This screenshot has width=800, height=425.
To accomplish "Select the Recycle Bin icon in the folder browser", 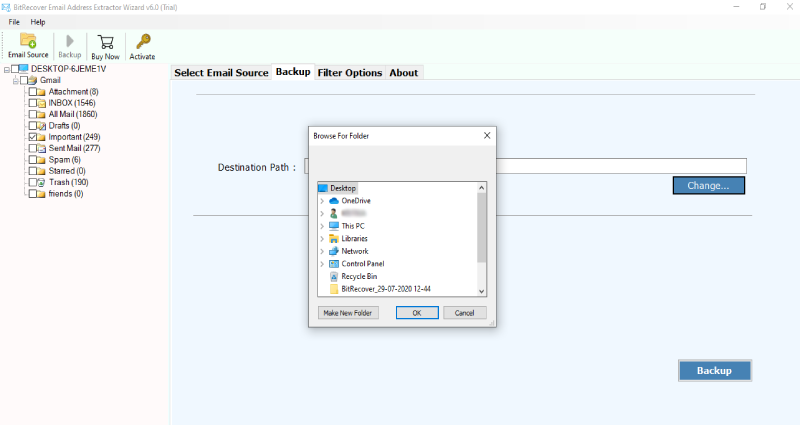I will [334, 276].
